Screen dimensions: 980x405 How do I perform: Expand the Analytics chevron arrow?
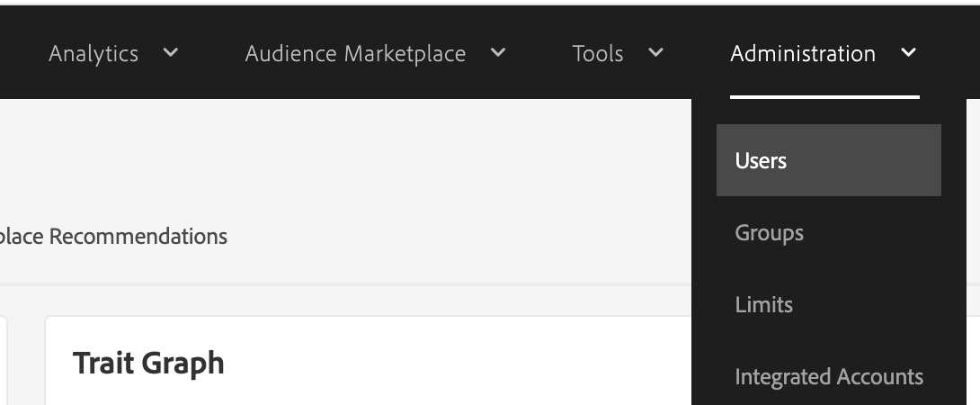(170, 53)
